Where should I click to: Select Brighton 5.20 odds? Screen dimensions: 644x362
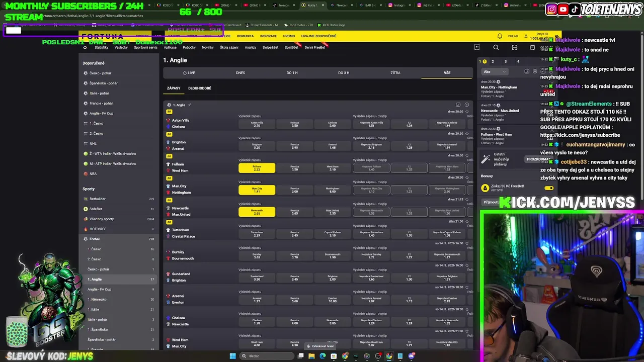[x=257, y=146]
